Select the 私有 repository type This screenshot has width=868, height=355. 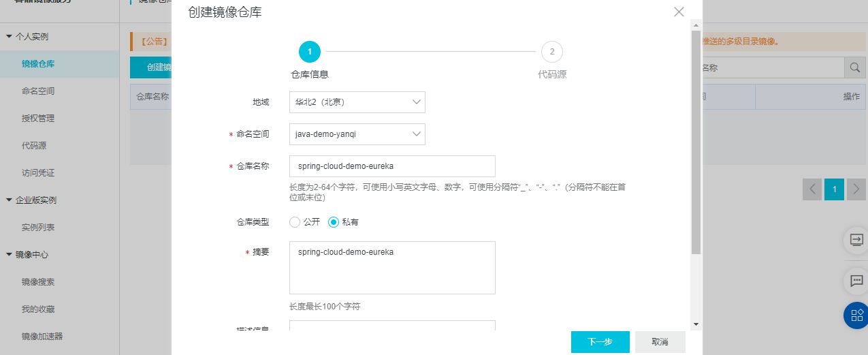[x=334, y=222]
